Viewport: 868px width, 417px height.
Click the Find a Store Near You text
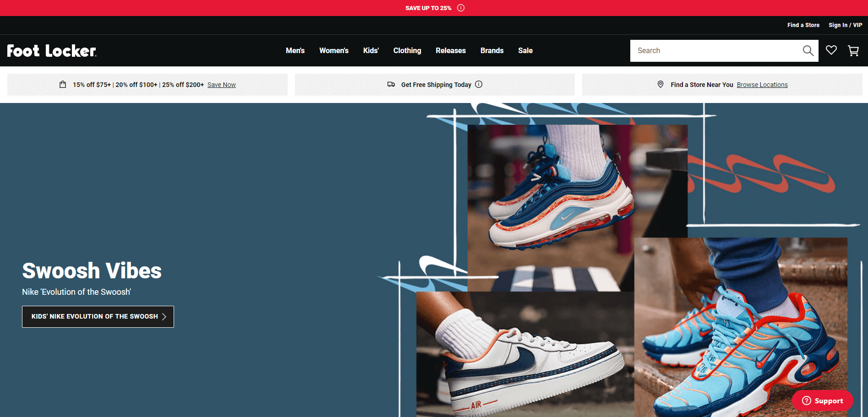click(702, 85)
